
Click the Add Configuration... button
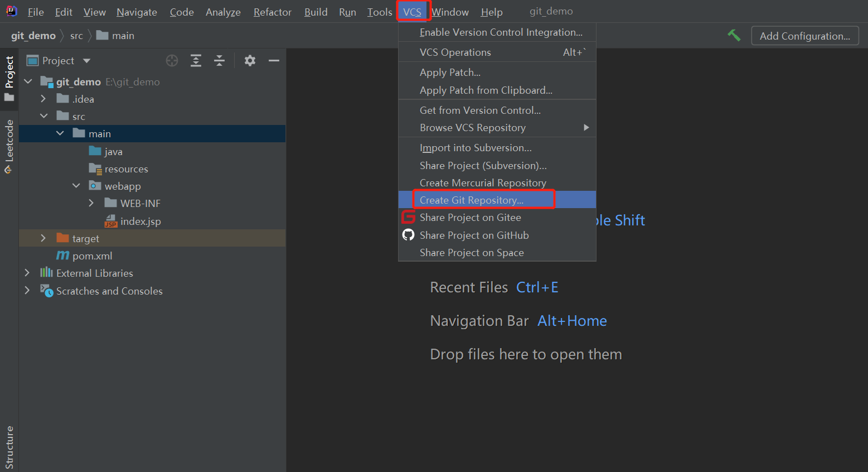click(805, 36)
